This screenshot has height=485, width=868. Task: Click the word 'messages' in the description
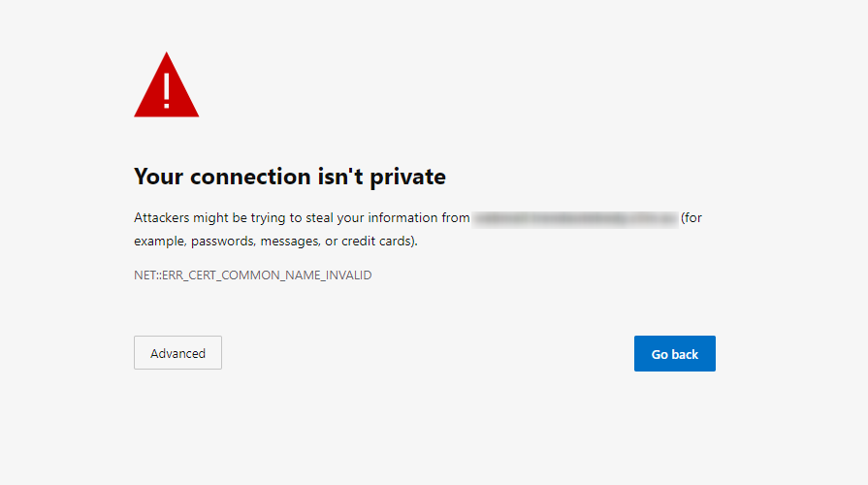coord(290,242)
